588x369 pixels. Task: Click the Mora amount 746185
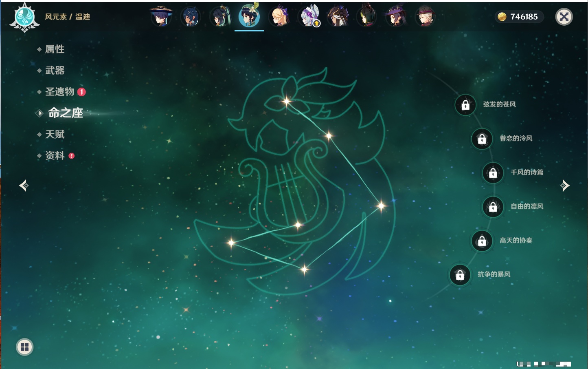point(524,17)
